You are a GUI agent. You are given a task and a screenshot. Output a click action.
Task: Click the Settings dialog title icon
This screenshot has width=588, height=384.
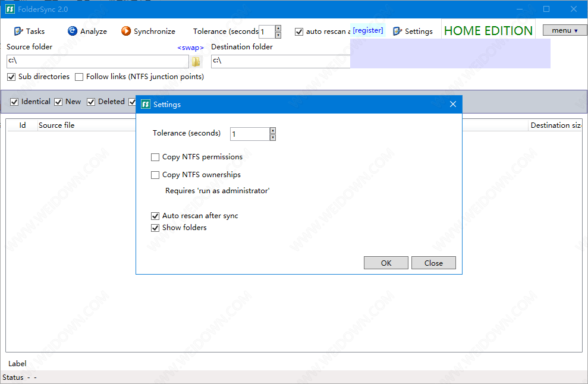pyautogui.click(x=146, y=104)
